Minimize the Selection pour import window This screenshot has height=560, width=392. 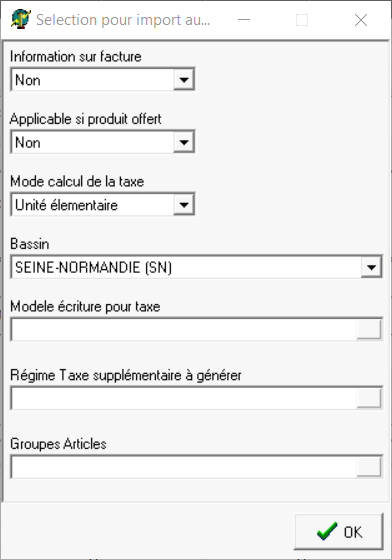(244, 20)
